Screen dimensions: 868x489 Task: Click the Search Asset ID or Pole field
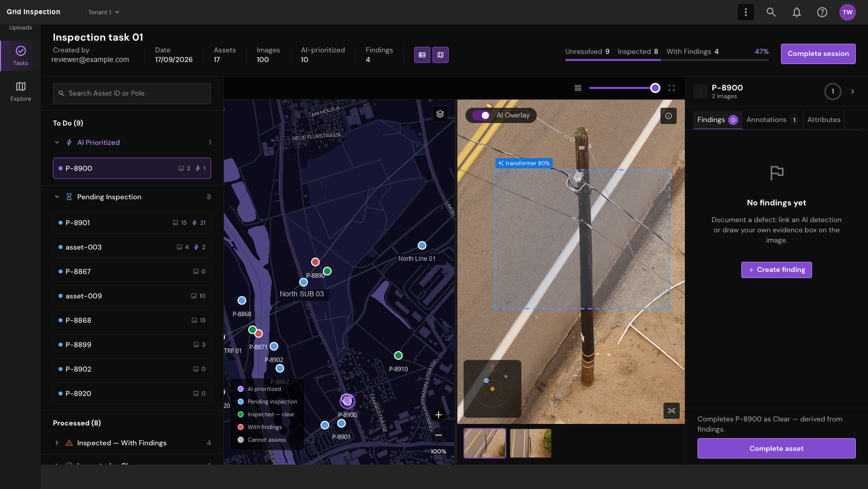[x=132, y=94]
